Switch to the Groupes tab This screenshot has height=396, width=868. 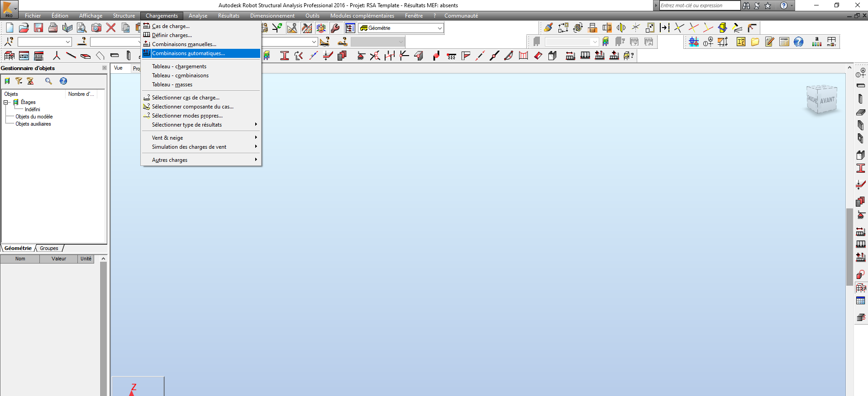(49, 248)
